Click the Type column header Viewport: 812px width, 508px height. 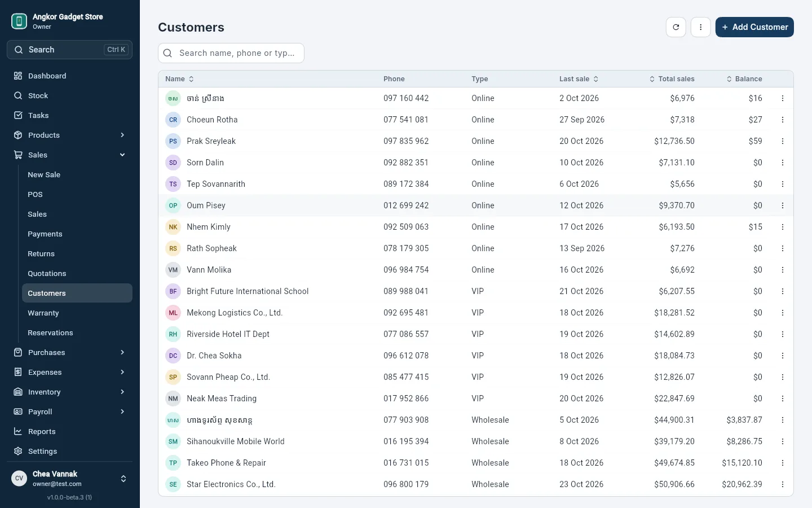click(480, 79)
